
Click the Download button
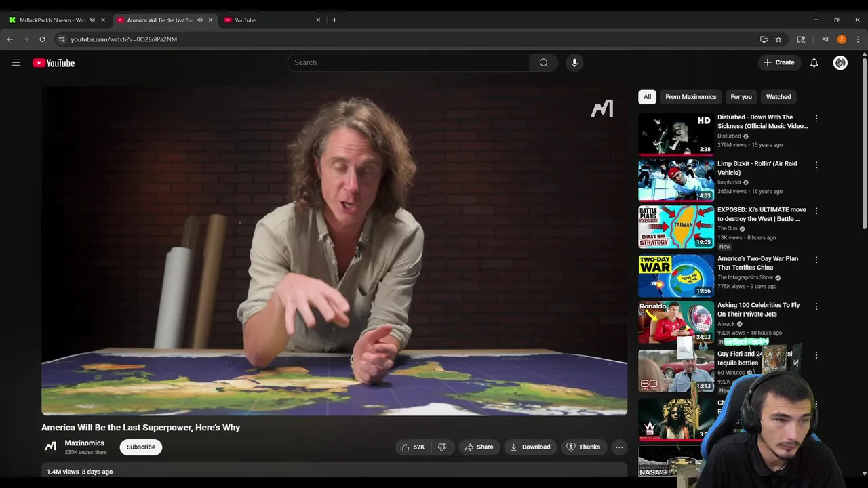pyautogui.click(x=530, y=447)
